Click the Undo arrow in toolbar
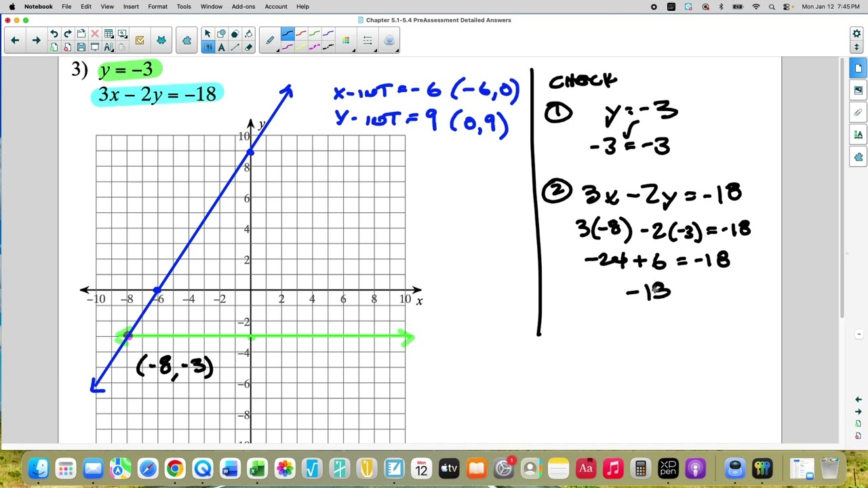Image resolution: width=868 pixels, height=488 pixels. coord(54,34)
